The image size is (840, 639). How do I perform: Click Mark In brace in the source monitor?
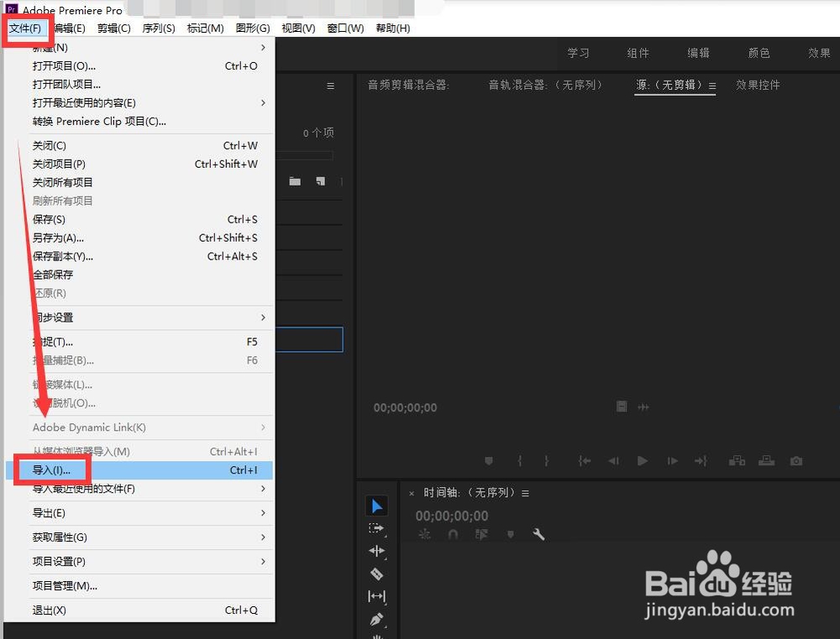coord(520,461)
